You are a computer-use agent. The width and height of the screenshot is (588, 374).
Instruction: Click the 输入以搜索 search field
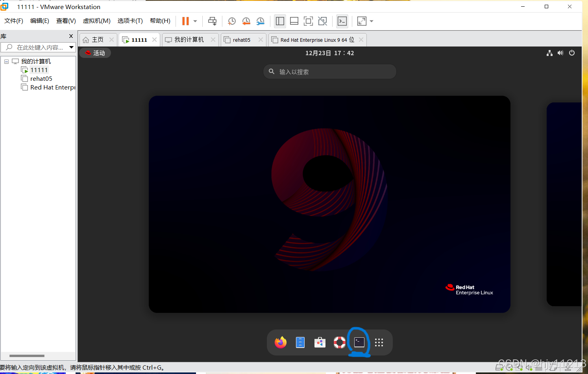(x=329, y=72)
